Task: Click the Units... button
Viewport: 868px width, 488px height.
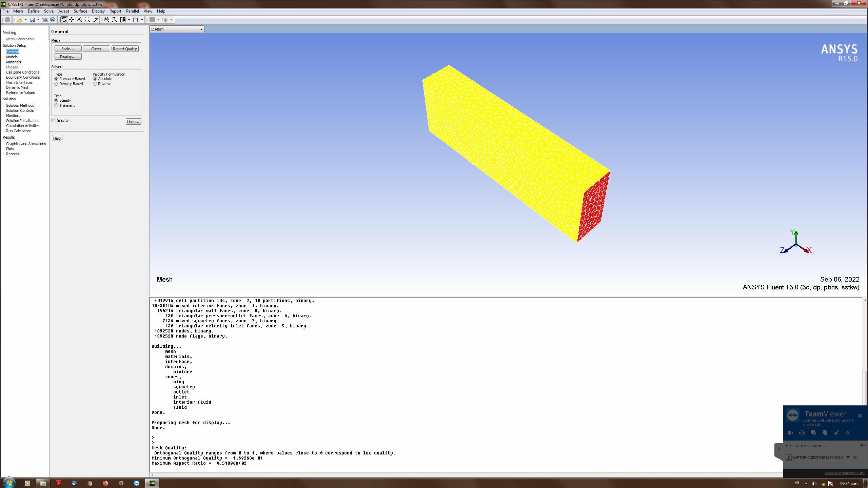Action: (133, 122)
